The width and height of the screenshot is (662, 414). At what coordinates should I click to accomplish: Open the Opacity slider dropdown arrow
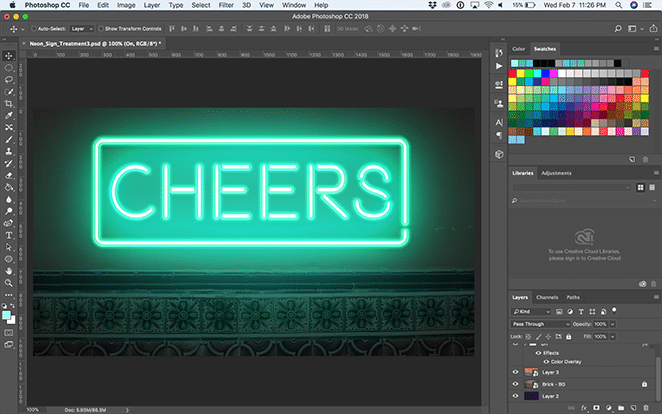click(x=612, y=324)
